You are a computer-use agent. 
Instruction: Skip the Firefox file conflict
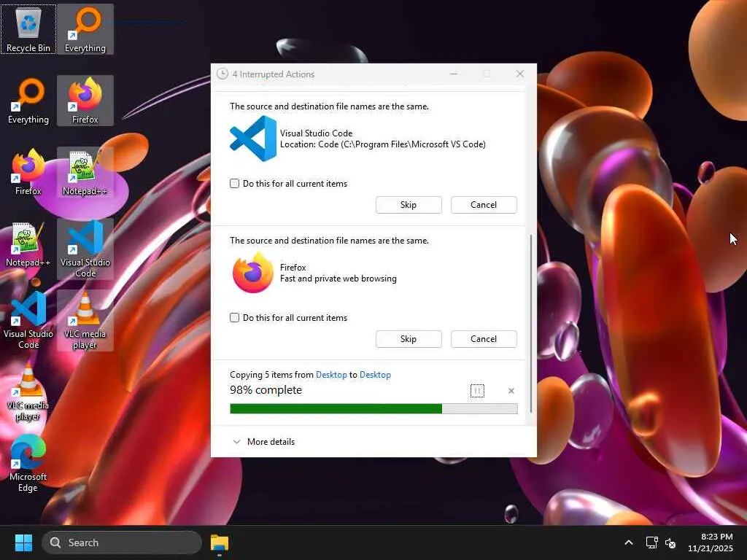(409, 339)
